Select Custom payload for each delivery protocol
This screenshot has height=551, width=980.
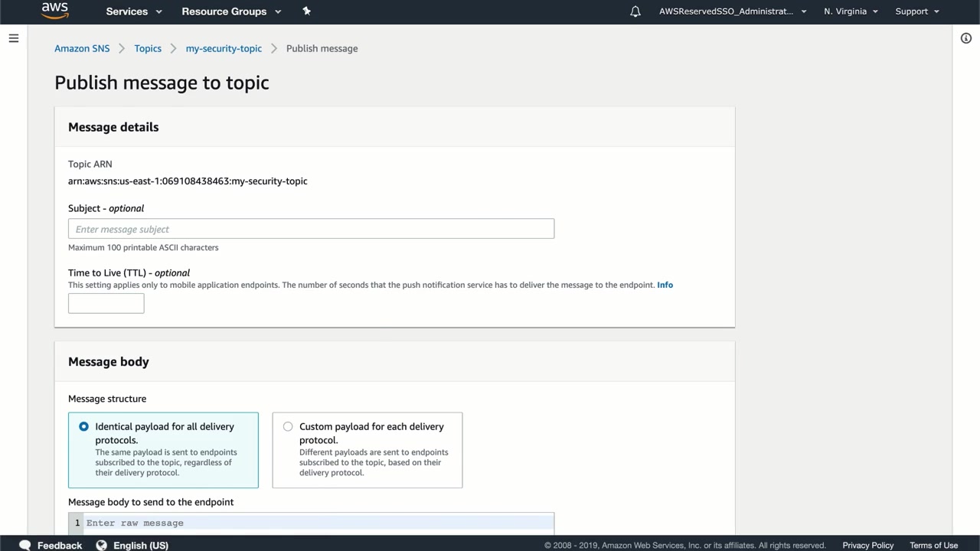[288, 427]
